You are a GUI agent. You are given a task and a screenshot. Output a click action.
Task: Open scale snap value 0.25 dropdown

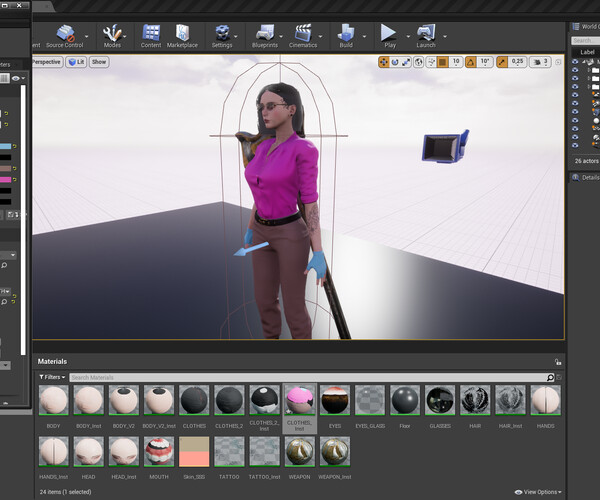coord(517,62)
